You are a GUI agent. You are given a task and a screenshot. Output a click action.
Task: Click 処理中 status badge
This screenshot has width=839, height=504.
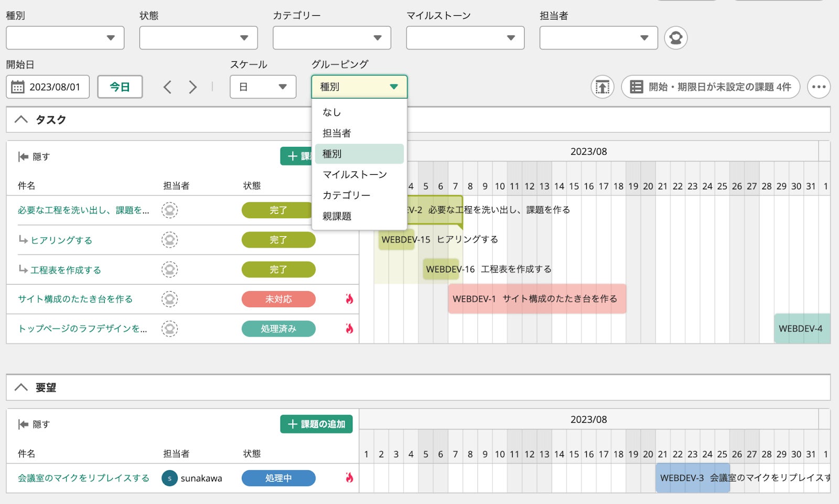[x=278, y=478]
